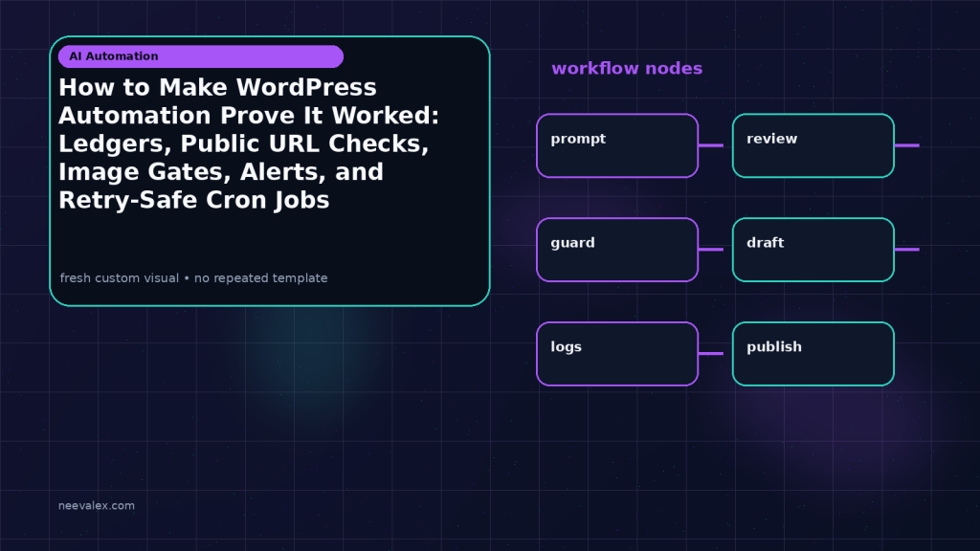
Task: Choose the publish workflow node
Action: [x=813, y=354]
